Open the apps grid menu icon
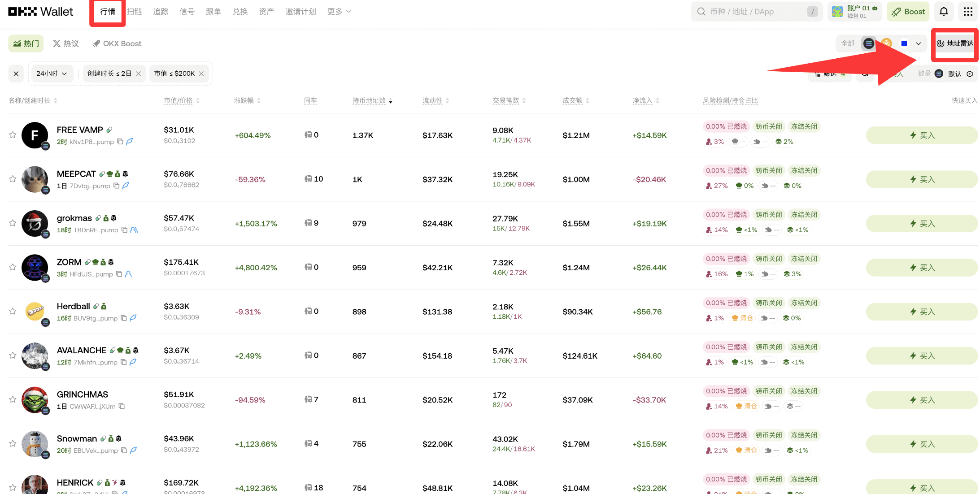The image size is (980, 494). pos(967,12)
